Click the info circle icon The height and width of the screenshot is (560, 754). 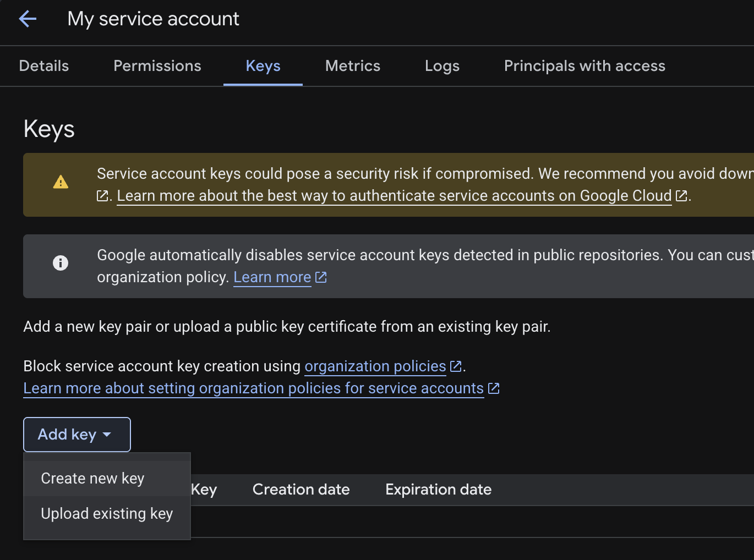[61, 263]
